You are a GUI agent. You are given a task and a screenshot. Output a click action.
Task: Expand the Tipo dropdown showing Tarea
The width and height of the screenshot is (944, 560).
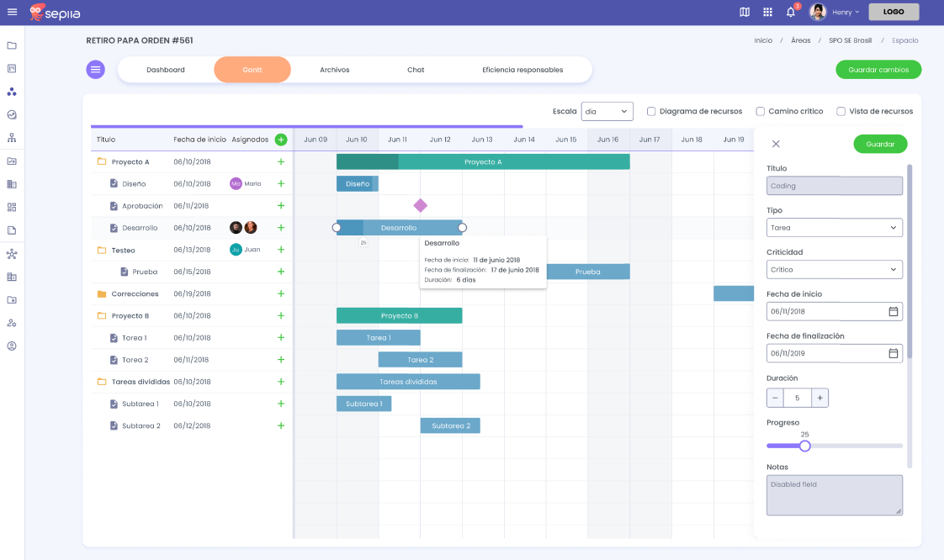tap(834, 228)
